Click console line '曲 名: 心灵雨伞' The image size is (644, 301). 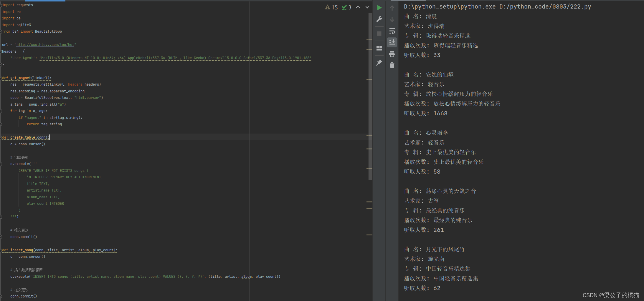tap(426, 133)
